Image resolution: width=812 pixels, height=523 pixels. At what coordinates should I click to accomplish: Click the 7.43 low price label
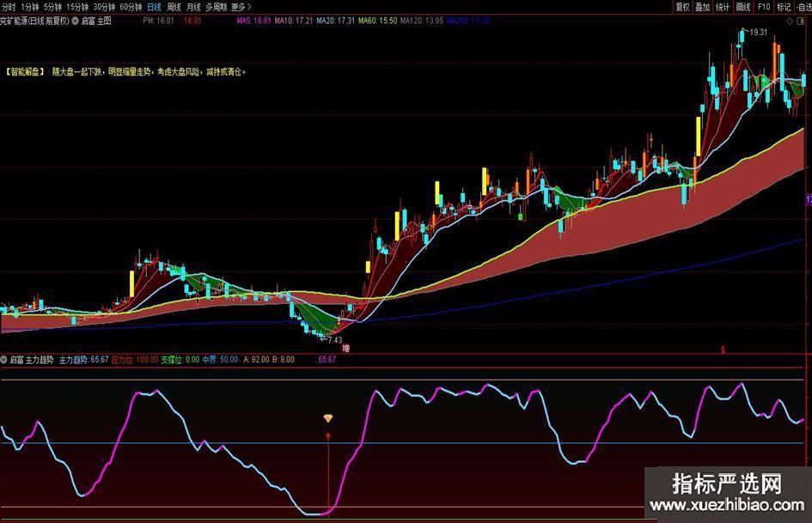click(334, 340)
